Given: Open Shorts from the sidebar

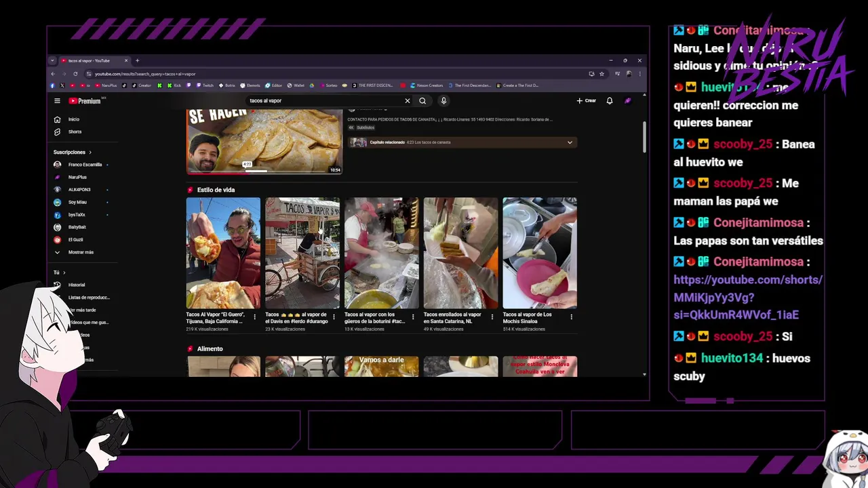Looking at the screenshot, I should [x=68, y=131].
